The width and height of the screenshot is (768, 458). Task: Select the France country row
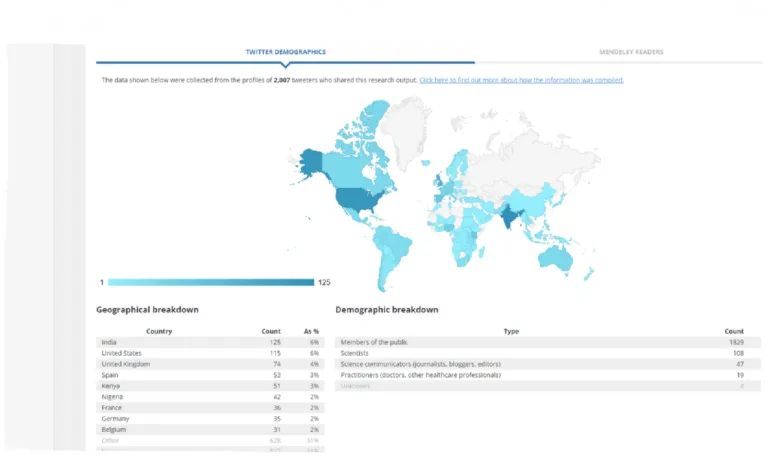pos(210,408)
